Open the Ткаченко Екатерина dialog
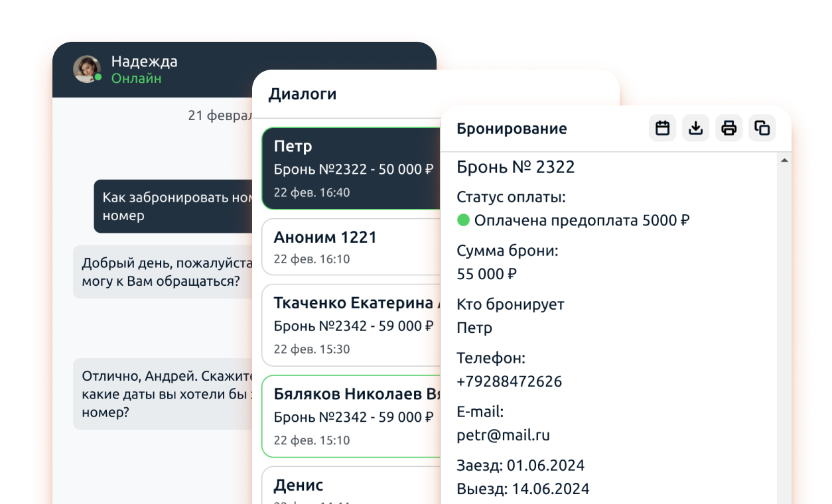The height and width of the screenshot is (504, 832). click(x=352, y=325)
